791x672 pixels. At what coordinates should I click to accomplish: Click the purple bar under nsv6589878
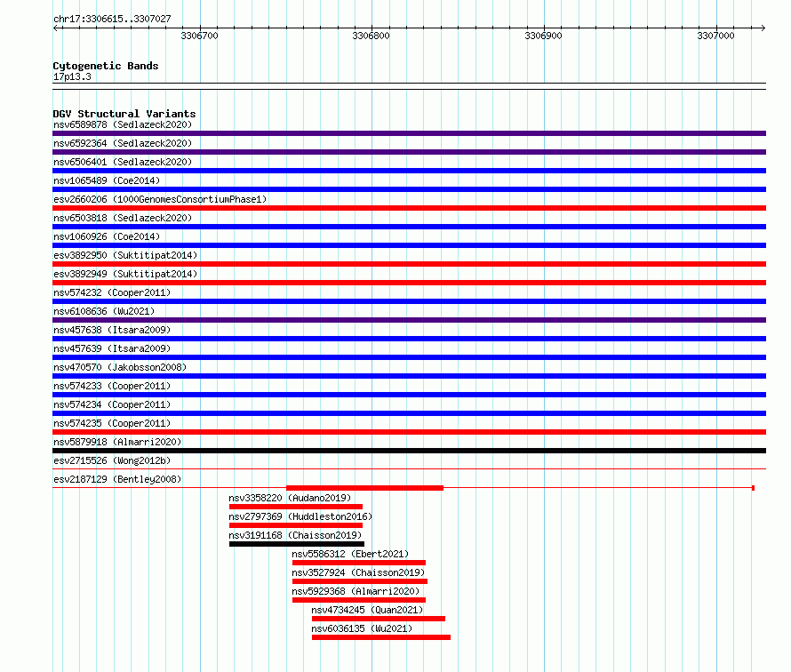[409, 133]
